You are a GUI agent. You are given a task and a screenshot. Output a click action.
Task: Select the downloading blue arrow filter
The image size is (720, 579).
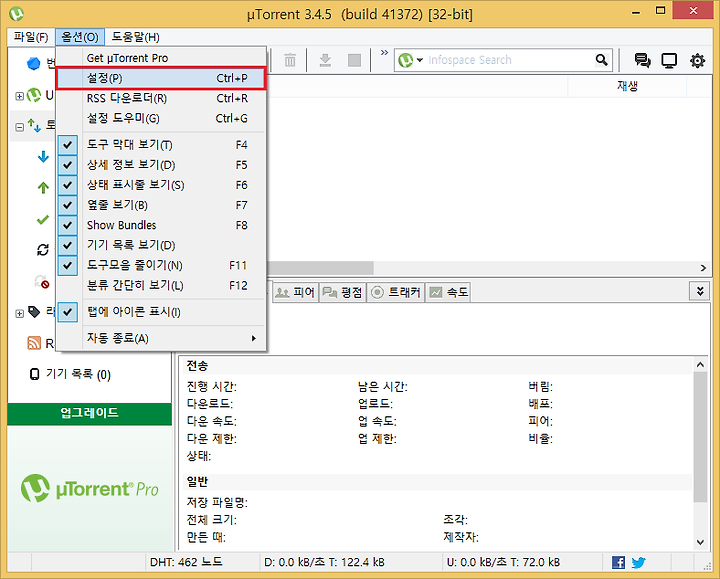pos(43,157)
